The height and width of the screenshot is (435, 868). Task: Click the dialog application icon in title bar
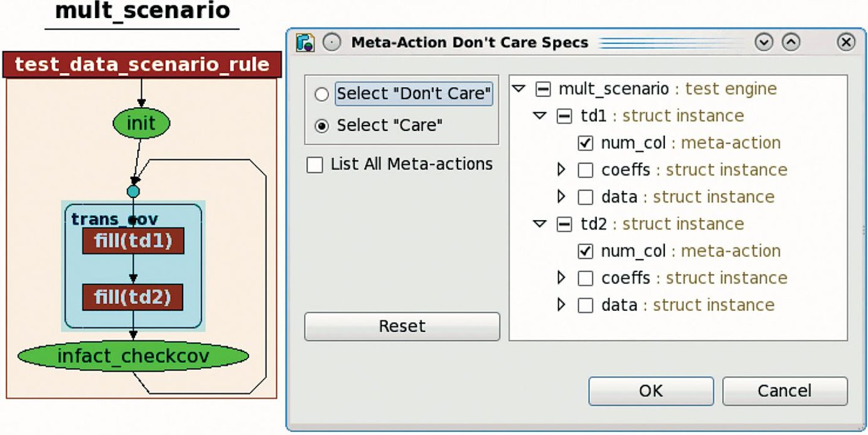tap(306, 43)
